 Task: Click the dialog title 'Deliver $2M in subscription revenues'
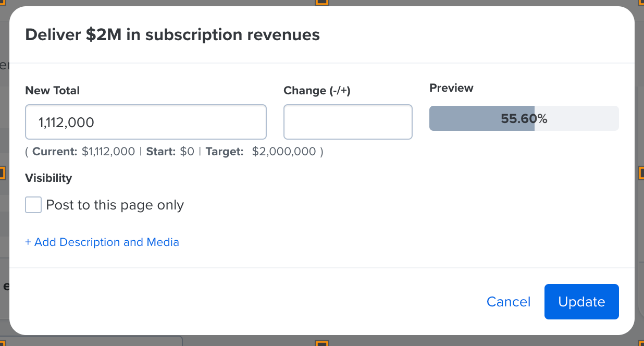172,35
